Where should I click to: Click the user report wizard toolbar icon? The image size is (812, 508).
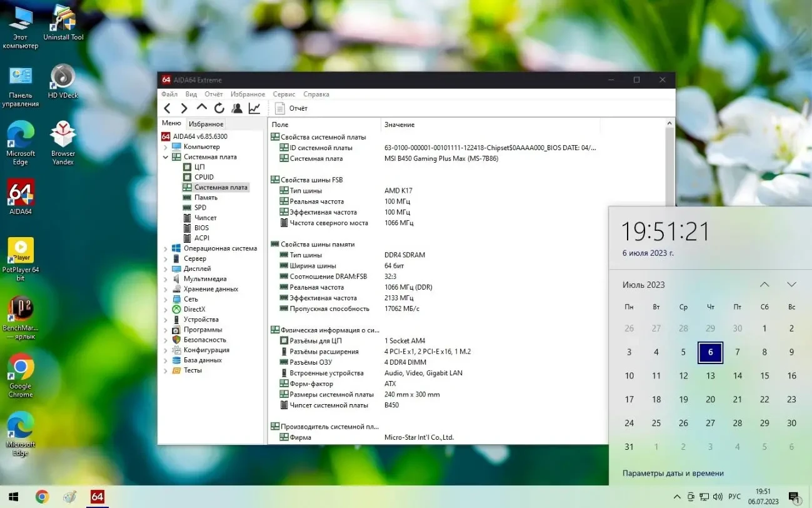[x=236, y=108]
